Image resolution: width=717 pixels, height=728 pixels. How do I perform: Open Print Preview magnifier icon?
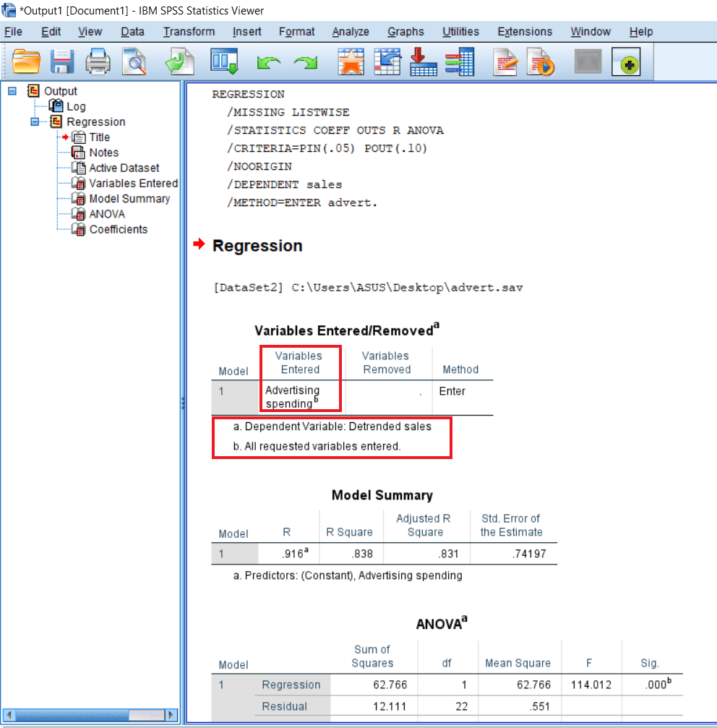point(134,61)
